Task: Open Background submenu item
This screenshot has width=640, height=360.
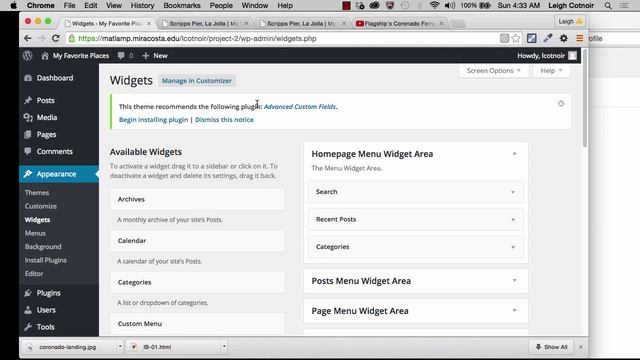Action: tap(43, 247)
